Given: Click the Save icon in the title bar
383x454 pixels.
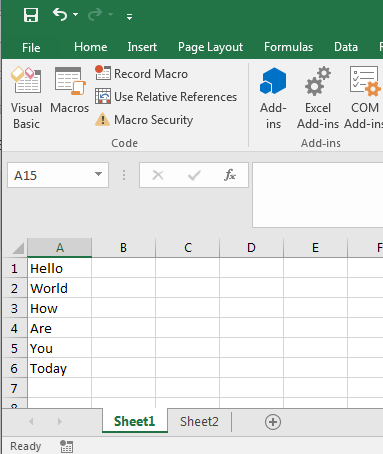Looking at the screenshot, I should (31, 15).
